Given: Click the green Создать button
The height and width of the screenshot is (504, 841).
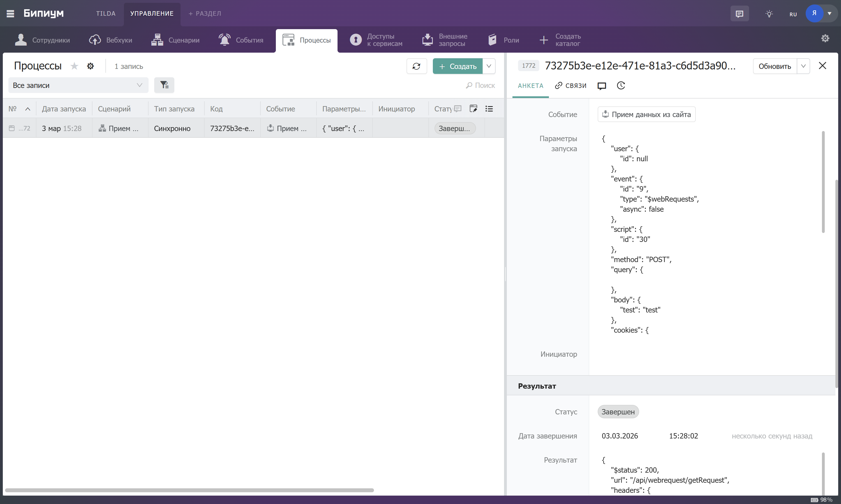Looking at the screenshot, I should [x=458, y=66].
